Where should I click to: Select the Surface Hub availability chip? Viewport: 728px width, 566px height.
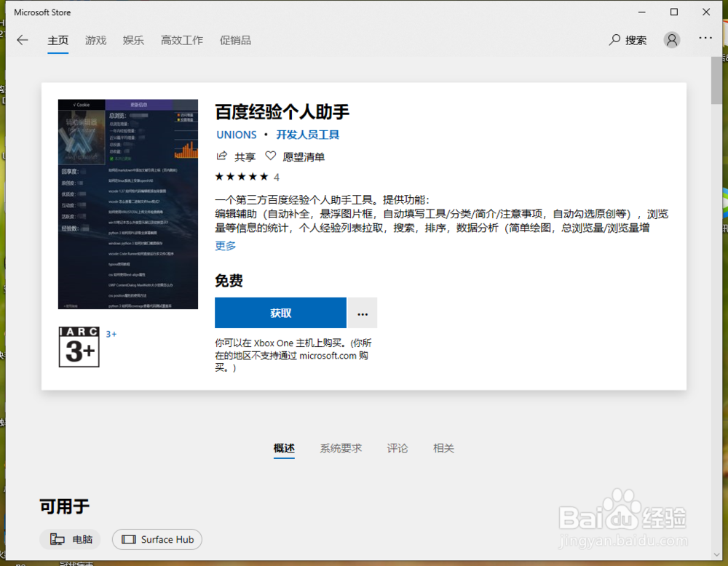(157, 539)
